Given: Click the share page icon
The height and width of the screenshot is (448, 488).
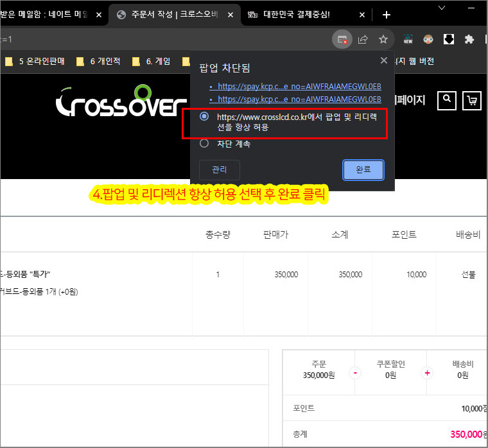Looking at the screenshot, I should click(x=363, y=39).
